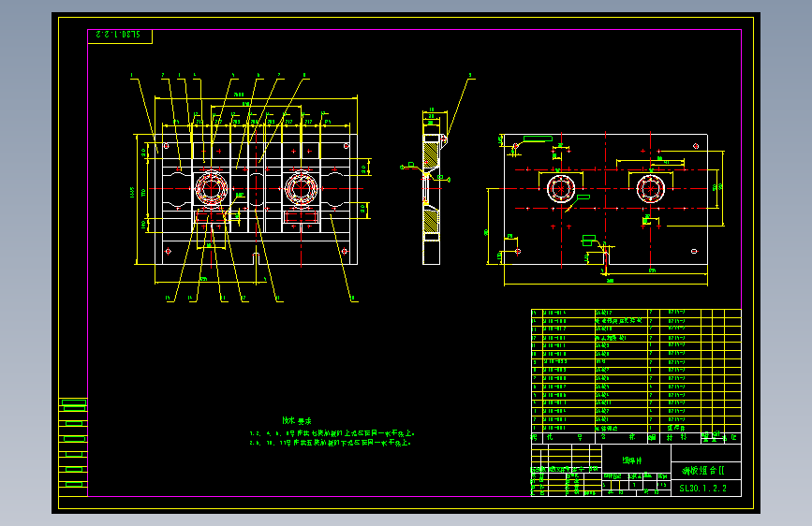Viewport: 812px width, 526px height.
Task: Select right circular bore in assembly view
Action: (x=301, y=188)
